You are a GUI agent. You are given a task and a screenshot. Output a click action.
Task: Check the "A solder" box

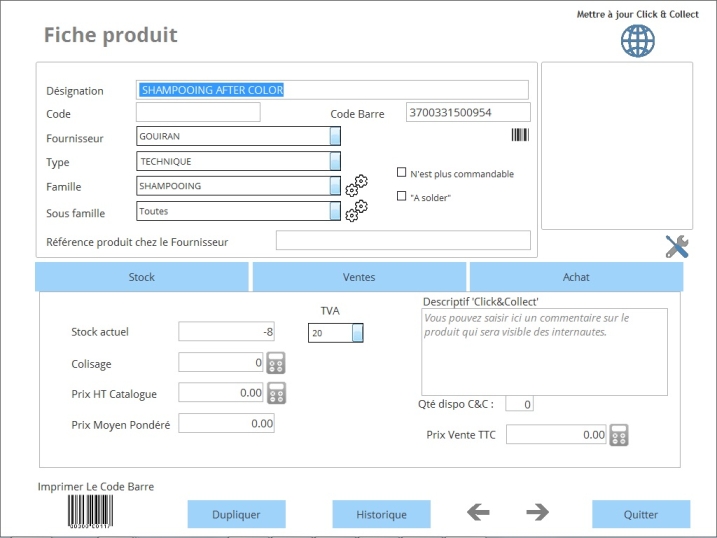tap(401, 196)
